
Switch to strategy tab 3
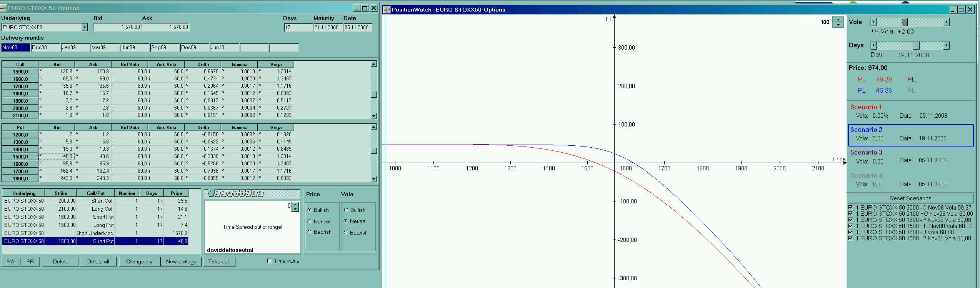(x=223, y=193)
